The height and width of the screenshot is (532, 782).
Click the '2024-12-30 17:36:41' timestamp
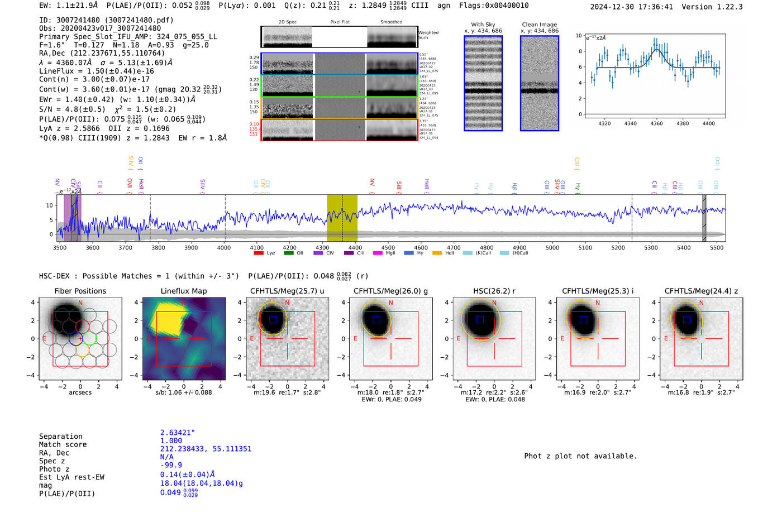coord(632,7)
